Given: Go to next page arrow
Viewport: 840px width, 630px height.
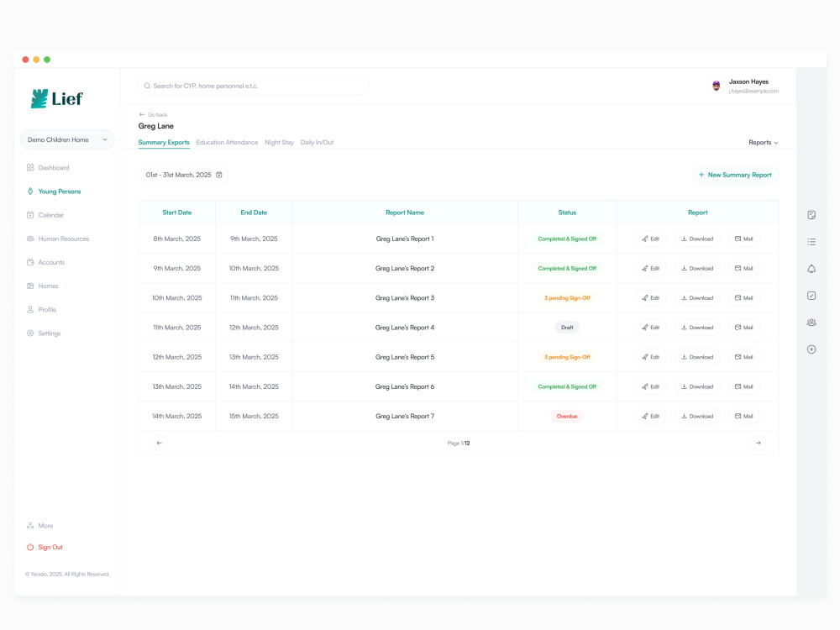Looking at the screenshot, I should pos(758,443).
